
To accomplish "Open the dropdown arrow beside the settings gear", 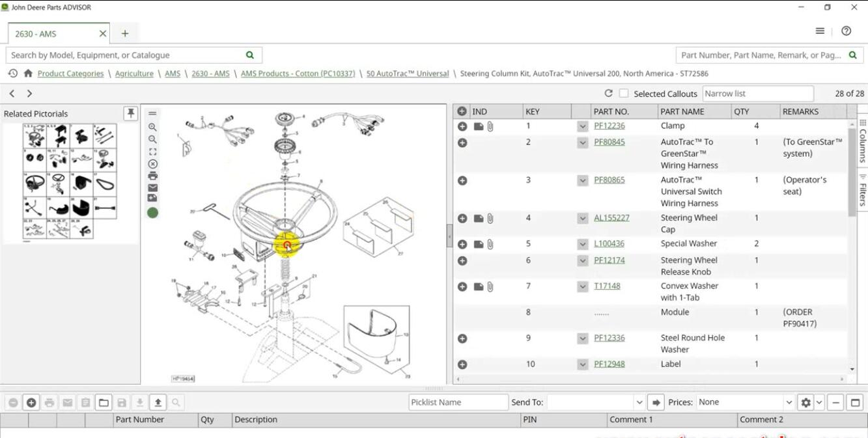I will click(x=820, y=403).
